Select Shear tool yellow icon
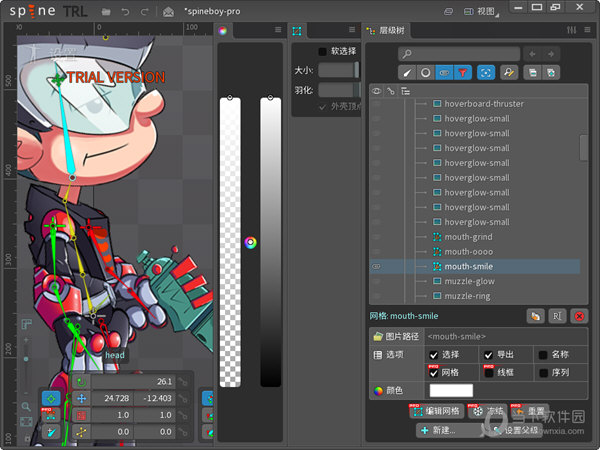Image resolution: width=600 pixels, height=450 pixels. 81,432
